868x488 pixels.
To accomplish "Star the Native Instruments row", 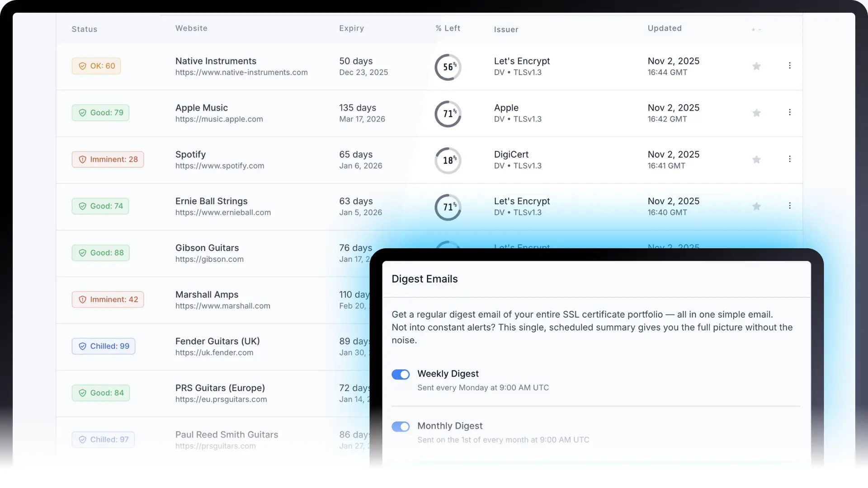I will point(756,66).
